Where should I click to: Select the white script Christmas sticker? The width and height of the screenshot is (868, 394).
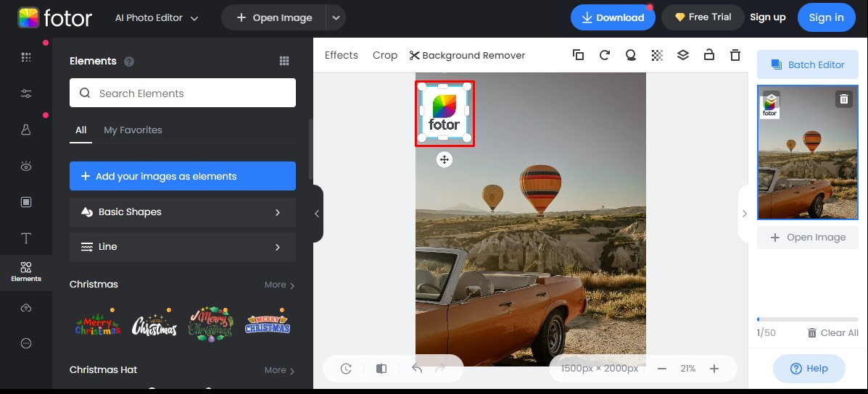pos(154,325)
